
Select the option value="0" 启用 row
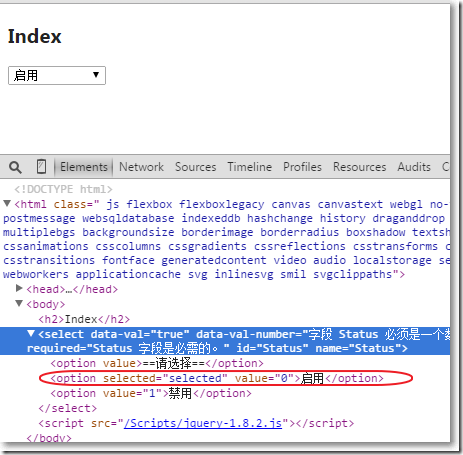tap(217, 378)
